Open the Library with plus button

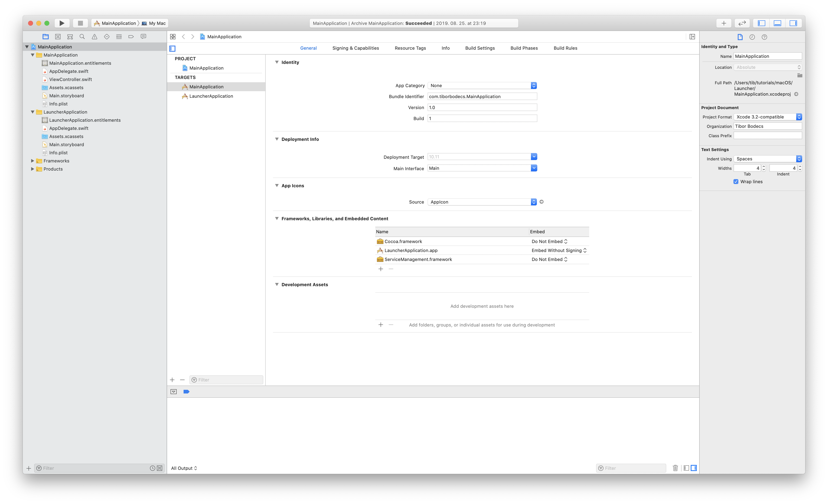[724, 23]
